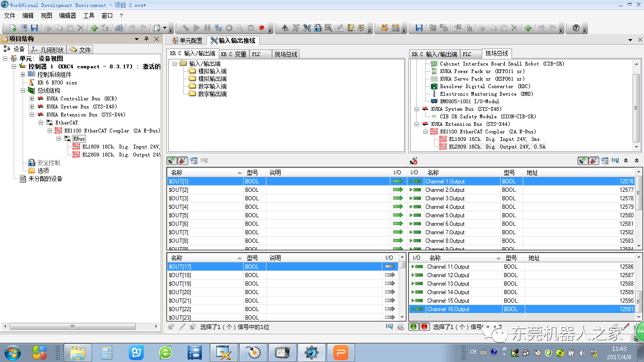Switch to the 几何形状 tab

[48, 49]
